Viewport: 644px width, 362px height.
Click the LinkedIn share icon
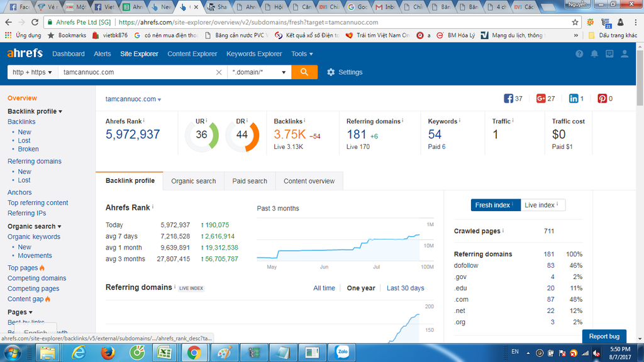click(x=574, y=99)
